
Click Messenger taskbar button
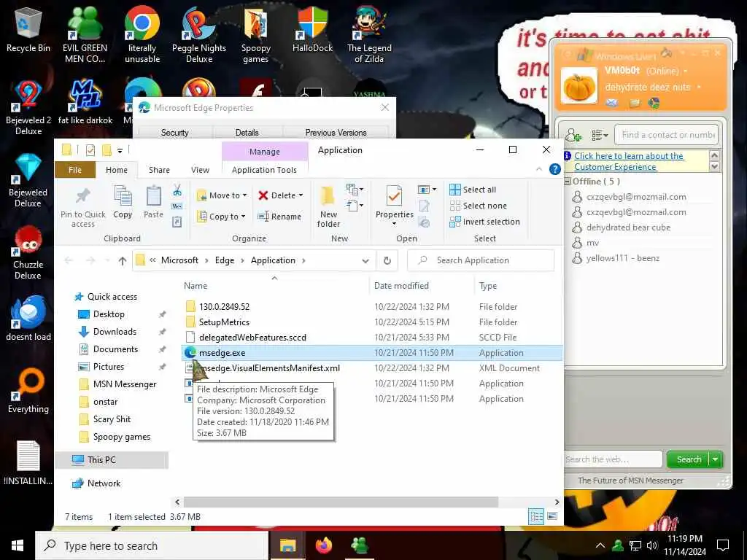(360, 545)
